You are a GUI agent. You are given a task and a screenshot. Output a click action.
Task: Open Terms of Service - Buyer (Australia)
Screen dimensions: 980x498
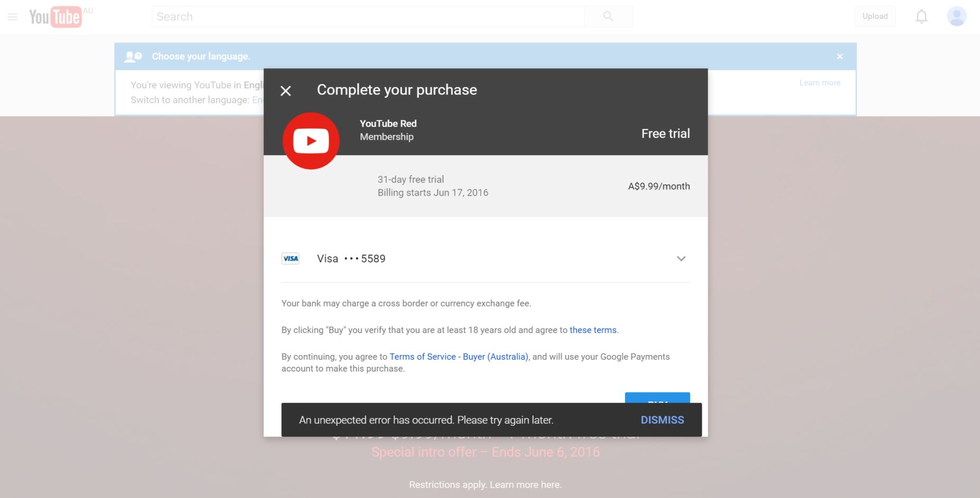tap(459, 357)
